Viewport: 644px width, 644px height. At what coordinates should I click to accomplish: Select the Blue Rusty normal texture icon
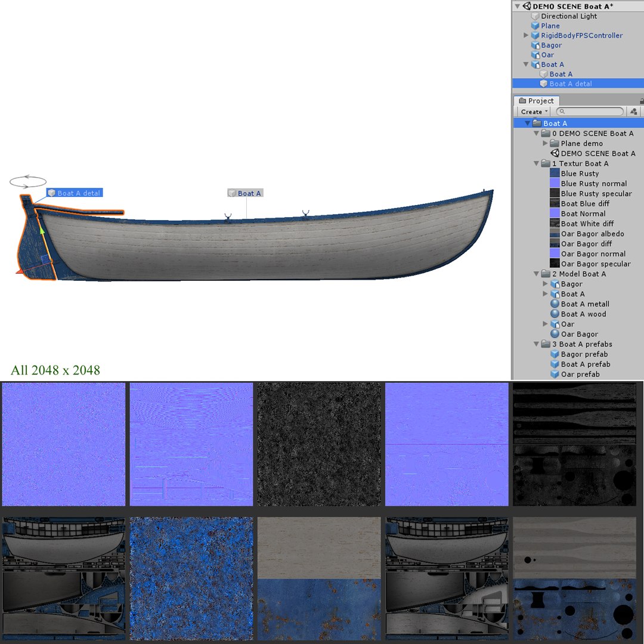click(x=555, y=183)
